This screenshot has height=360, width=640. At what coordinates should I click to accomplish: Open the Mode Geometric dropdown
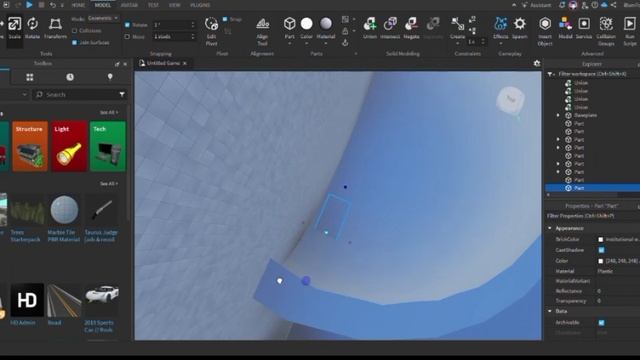103,18
